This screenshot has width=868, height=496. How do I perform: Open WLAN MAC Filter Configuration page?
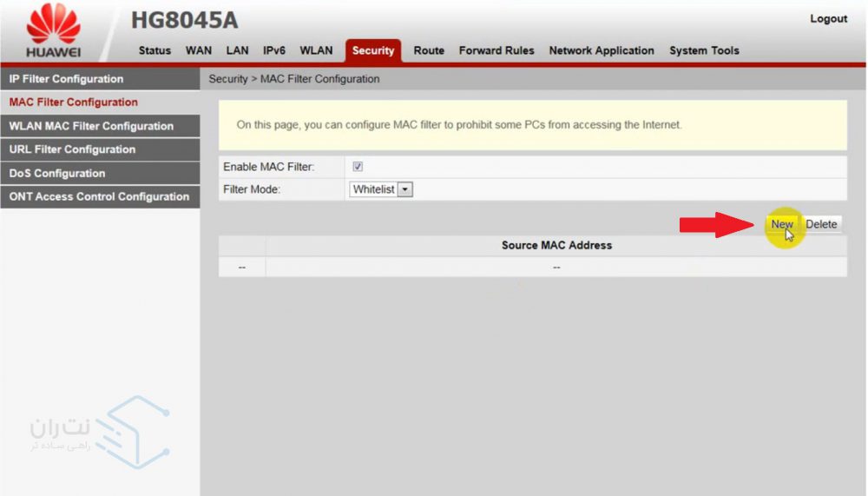(x=91, y=126)
